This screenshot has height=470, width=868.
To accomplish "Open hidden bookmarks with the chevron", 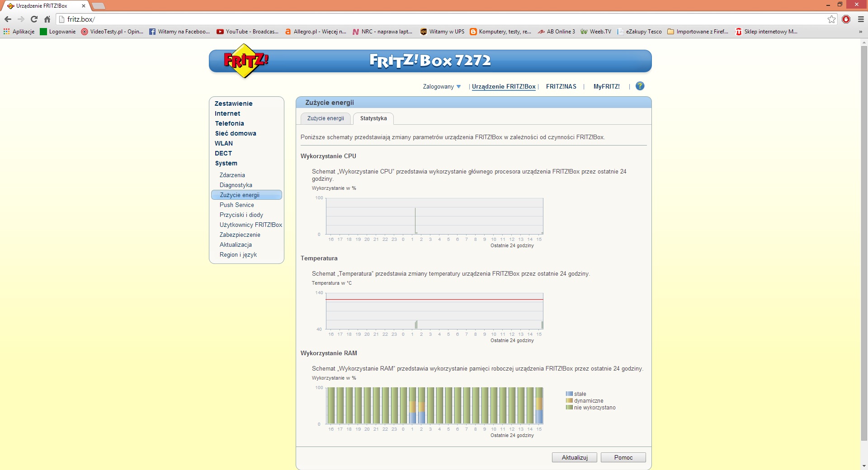I will tap(860, 32).
